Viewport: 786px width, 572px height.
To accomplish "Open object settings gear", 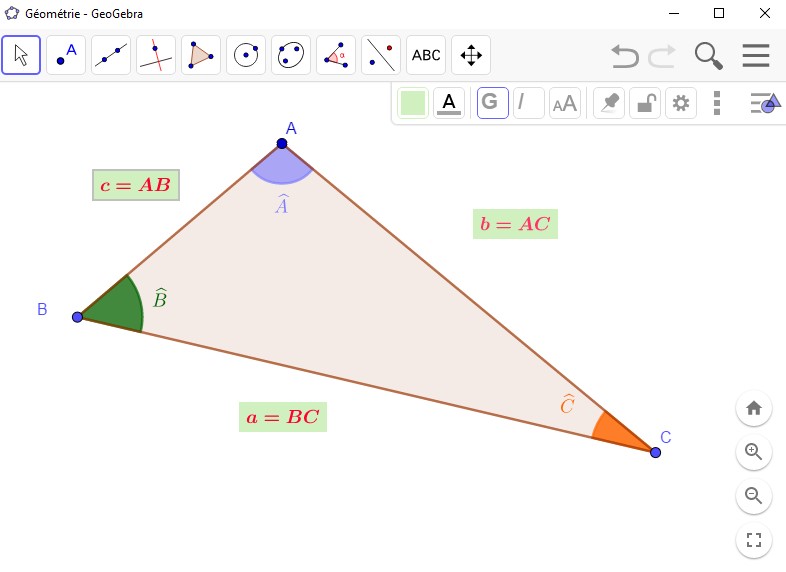I will point(681,103).
